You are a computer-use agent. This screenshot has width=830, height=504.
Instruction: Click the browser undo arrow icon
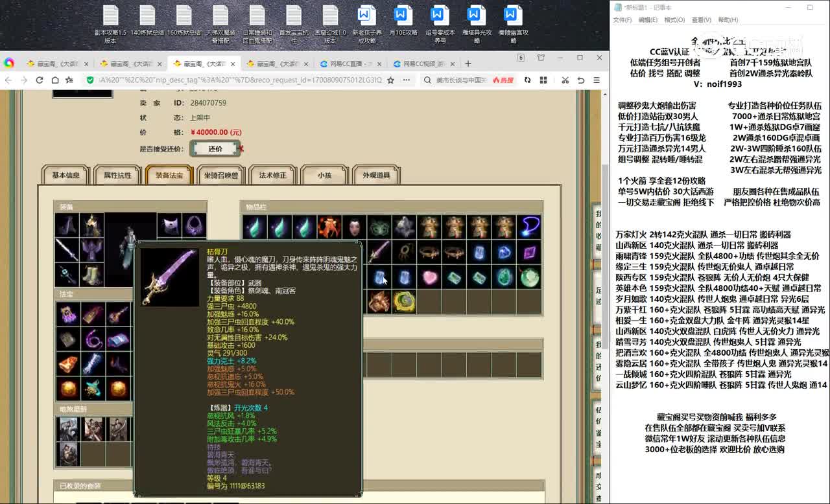point(580,80)
